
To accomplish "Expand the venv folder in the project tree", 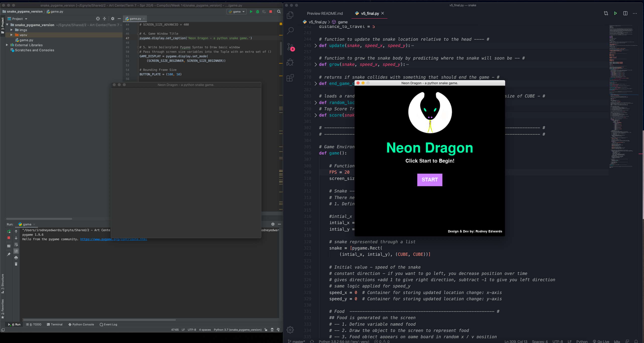I will [x=11, y=35].
